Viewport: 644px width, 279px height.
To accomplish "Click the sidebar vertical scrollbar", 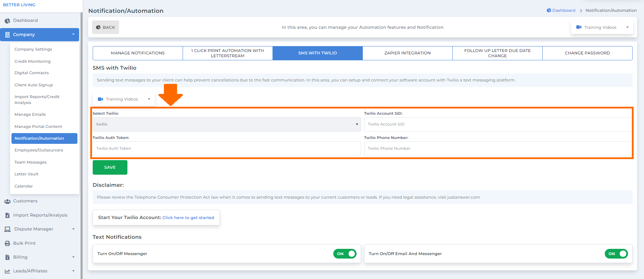I will pyautogui.click(x=82, y=146).
